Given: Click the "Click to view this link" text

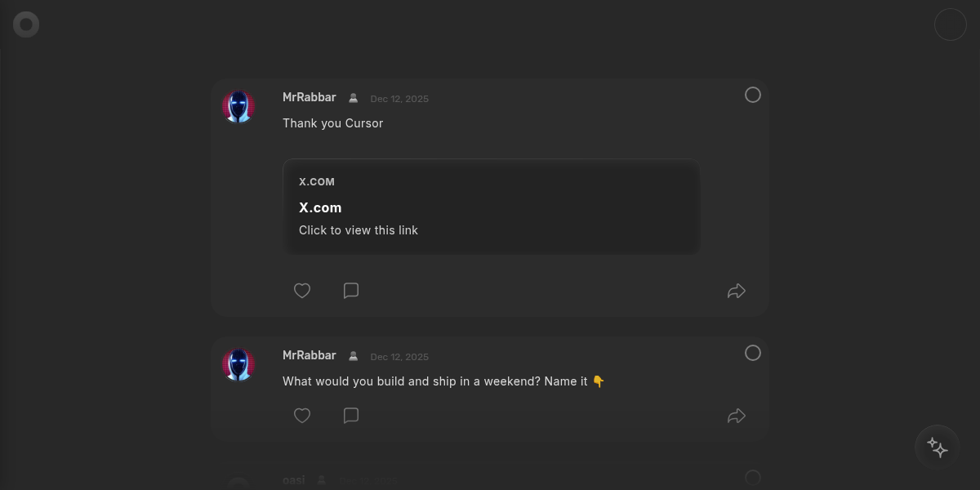Looking at the screenshot, I should pyautogui.click(x=359, y=230).
